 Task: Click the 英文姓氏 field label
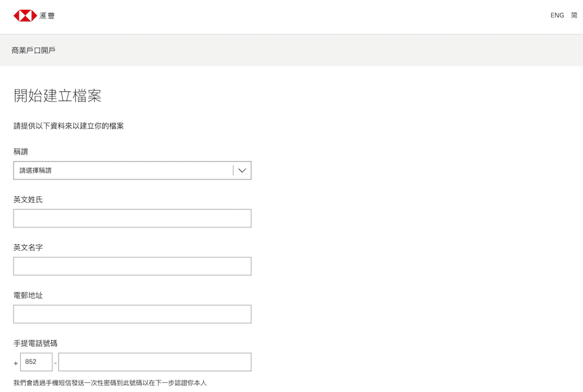(28, 200)
